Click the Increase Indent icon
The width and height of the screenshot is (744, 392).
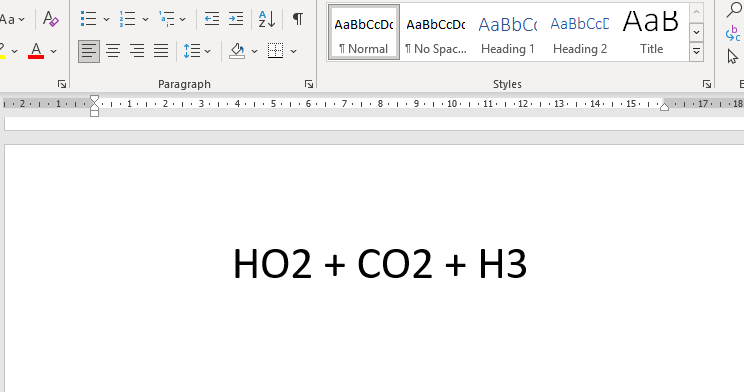tap(236, 19)
